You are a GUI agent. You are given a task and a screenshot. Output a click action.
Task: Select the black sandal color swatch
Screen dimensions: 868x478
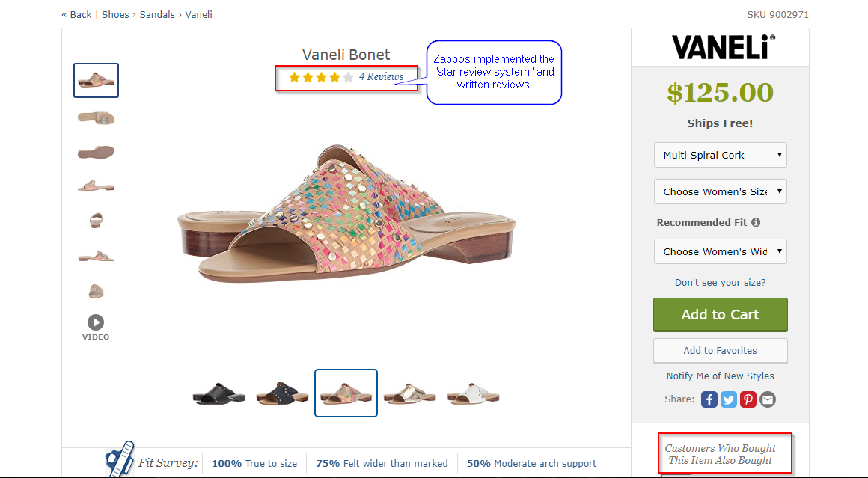pos(218,393)
